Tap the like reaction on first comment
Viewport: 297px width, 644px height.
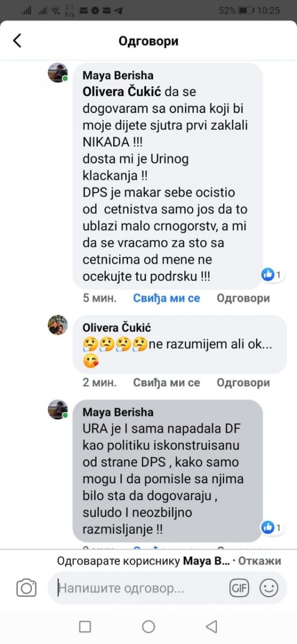click(x=271, y=275)
